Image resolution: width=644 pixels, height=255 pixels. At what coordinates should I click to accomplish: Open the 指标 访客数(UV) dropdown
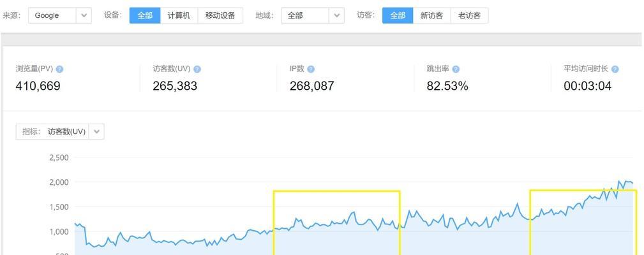click(60, 131)
